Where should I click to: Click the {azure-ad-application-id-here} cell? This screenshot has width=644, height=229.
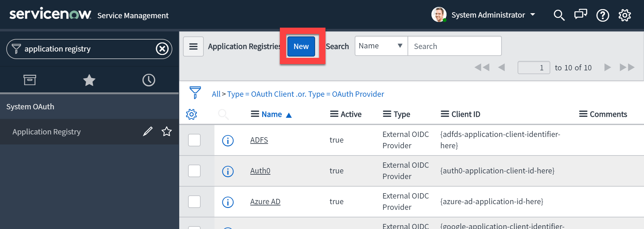pyautogui.click(x=491, y=202)
